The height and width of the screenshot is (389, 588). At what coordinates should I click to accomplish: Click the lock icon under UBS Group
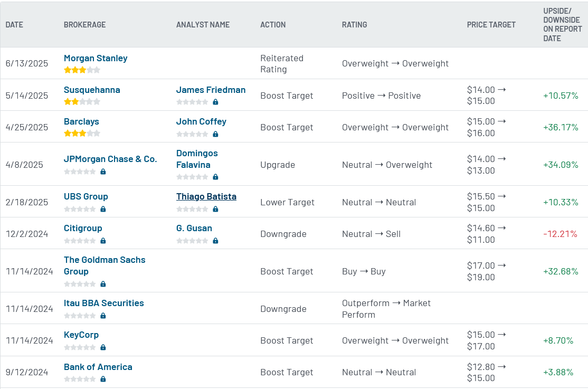tap(103, 209)
